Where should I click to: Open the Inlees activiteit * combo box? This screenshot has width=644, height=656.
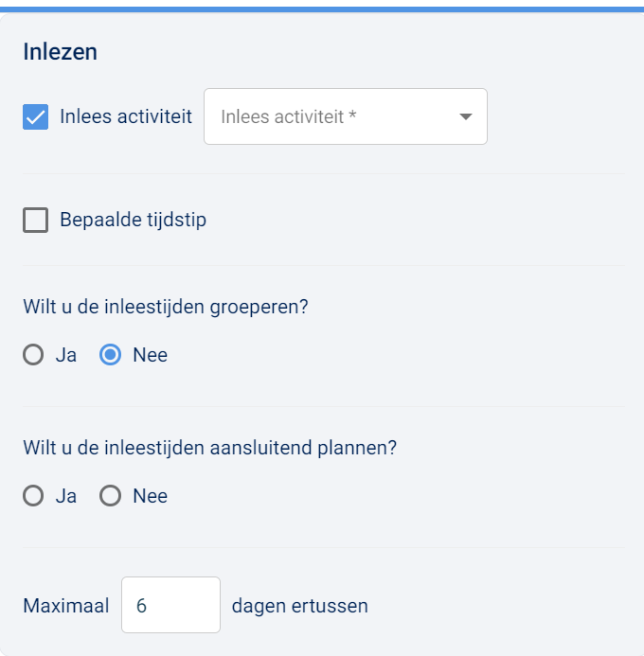[346, 116]
